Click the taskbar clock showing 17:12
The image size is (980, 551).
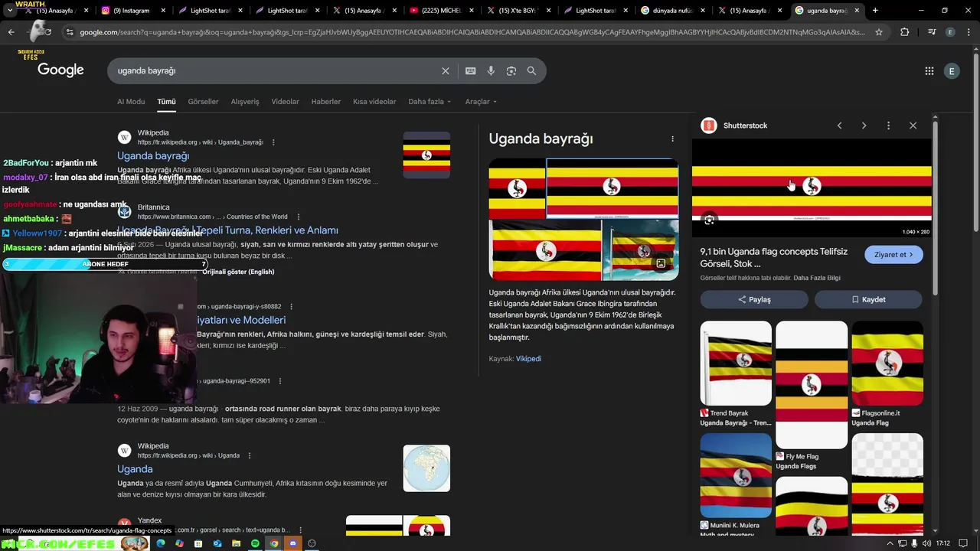coord(942,543)
